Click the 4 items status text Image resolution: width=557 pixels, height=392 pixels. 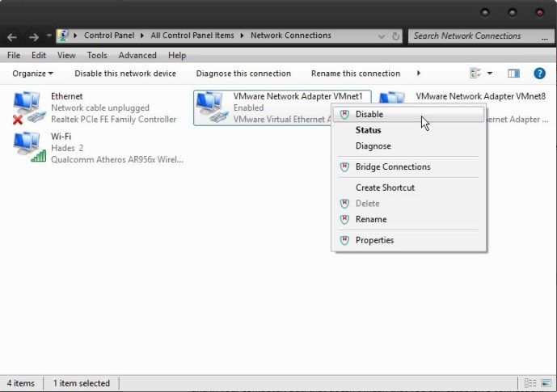click(x=21, y=383)
